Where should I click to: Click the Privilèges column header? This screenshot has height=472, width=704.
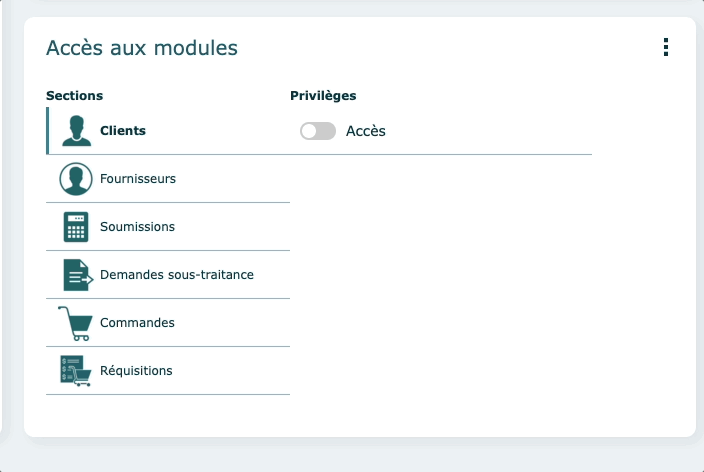(x=323, y=96)
